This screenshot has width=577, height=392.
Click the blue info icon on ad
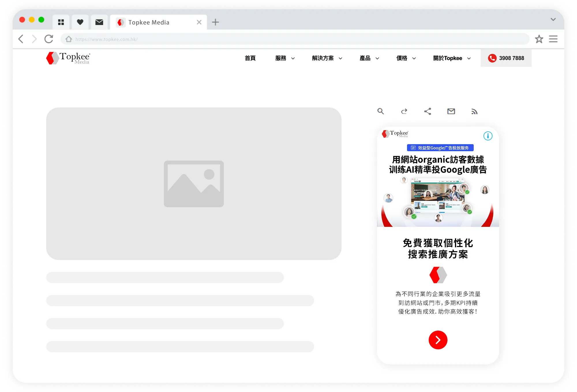click(488, 136)
